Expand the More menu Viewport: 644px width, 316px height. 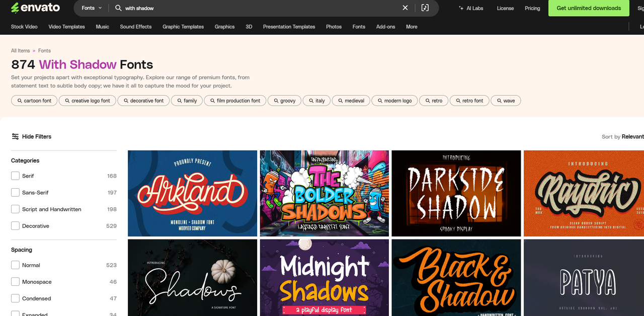[412, 27]
